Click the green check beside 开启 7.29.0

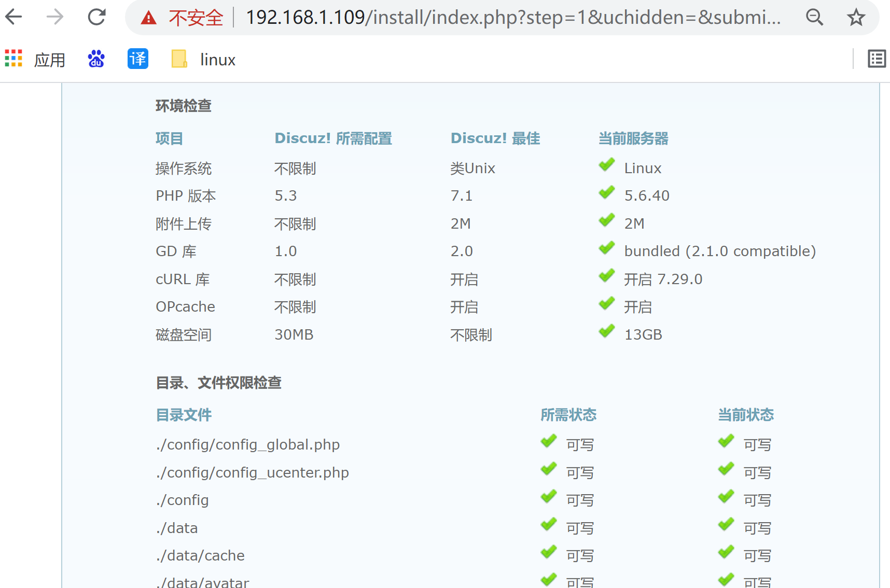(x=607, y=276)
